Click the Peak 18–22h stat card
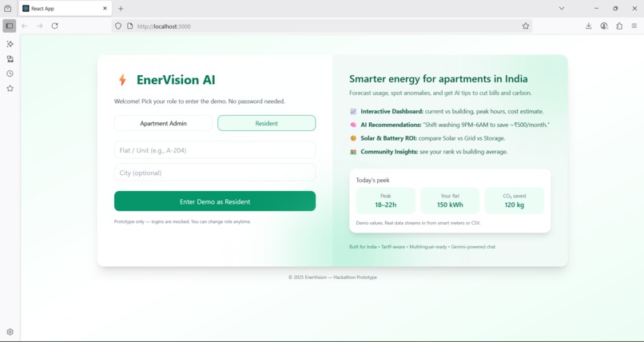This screenshot has height=342, width=644. pyautogui.click(x=386, y=201)
